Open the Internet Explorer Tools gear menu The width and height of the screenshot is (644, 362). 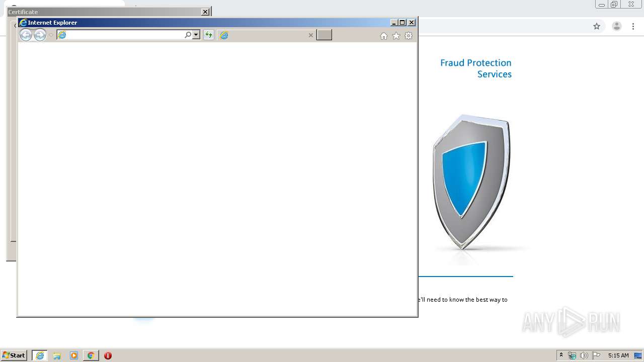(x=409, y=36)
